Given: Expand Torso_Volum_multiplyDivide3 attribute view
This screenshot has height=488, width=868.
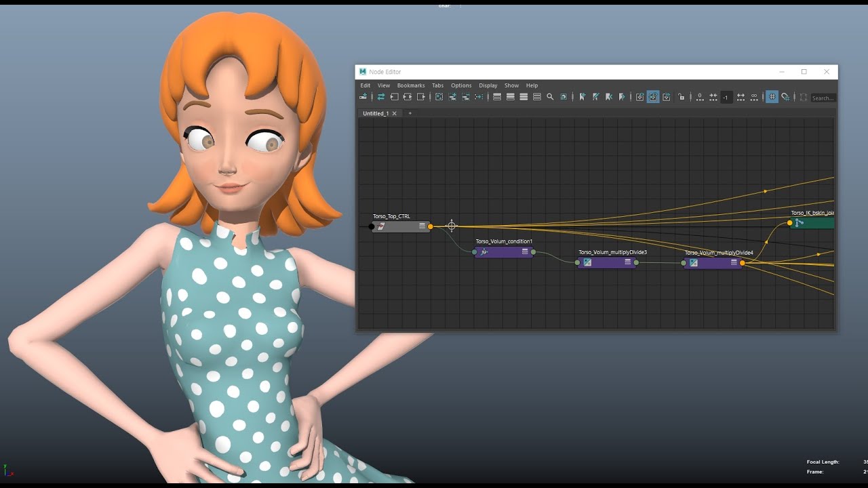Looking at the screenshot, I should (628, 262).
